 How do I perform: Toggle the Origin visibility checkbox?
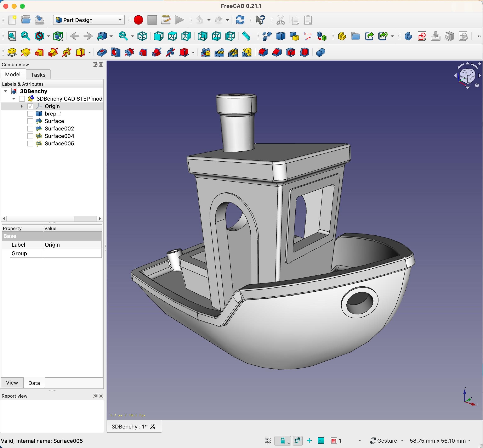click(30, 106)
